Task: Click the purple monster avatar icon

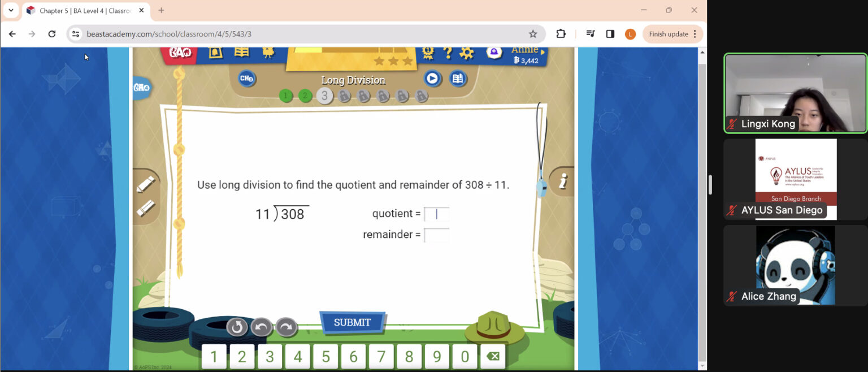Action: [x=494, y=53]
